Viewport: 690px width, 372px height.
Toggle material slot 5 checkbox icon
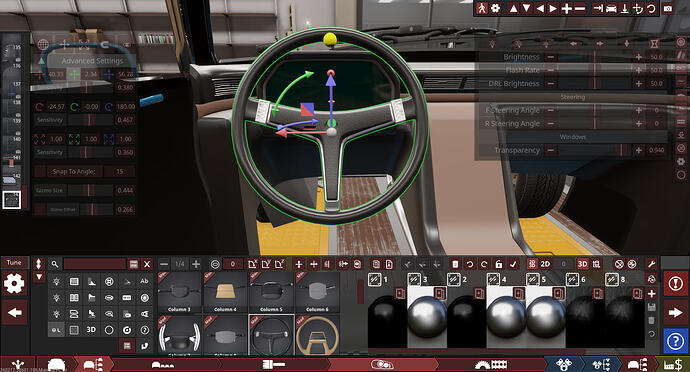click(532, 279)
